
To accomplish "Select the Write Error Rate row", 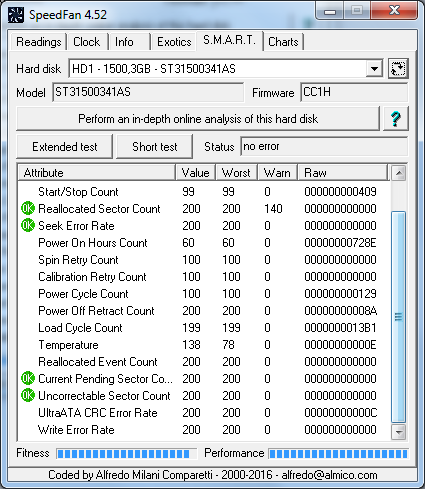I will [204, 430].
